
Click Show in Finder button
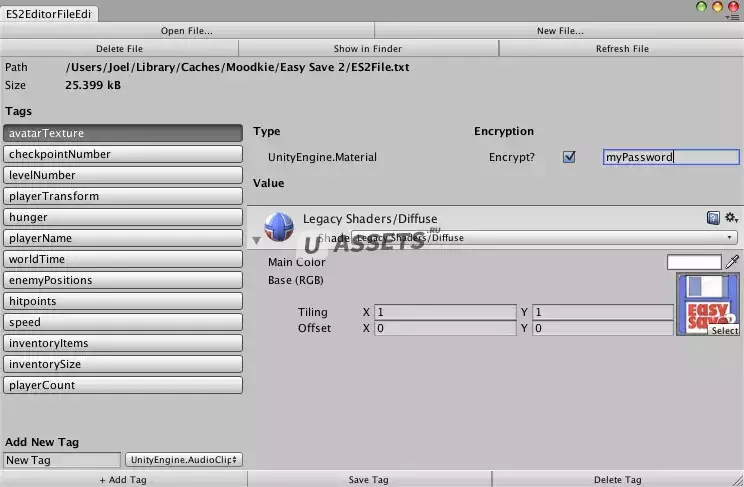pyautogui.click(x=368, y=48)
